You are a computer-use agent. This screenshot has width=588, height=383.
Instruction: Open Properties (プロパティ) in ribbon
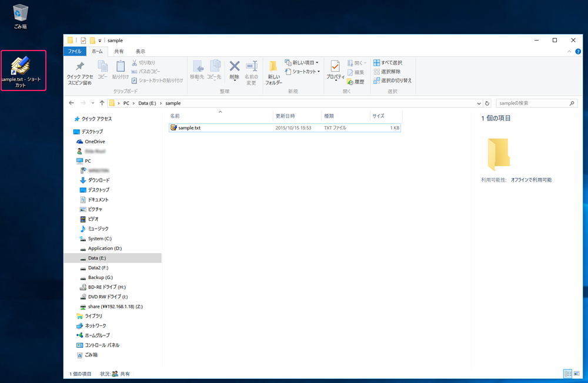[x=335, y=70]
